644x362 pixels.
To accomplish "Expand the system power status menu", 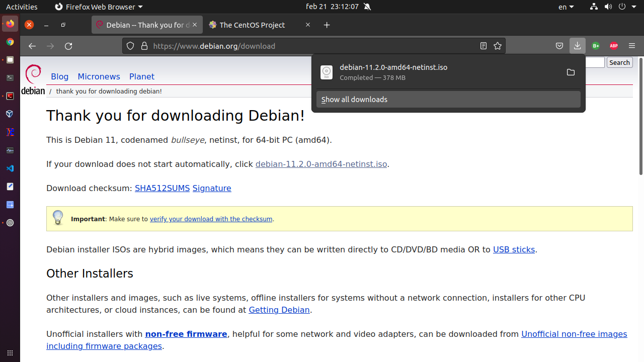I will point(625,7).
